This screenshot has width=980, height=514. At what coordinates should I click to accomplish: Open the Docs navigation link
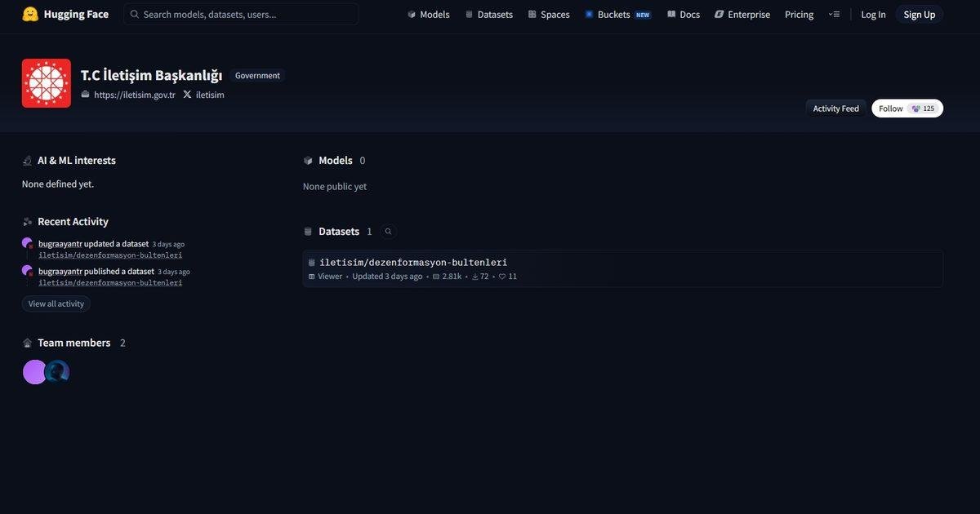[x=684, y=15]
